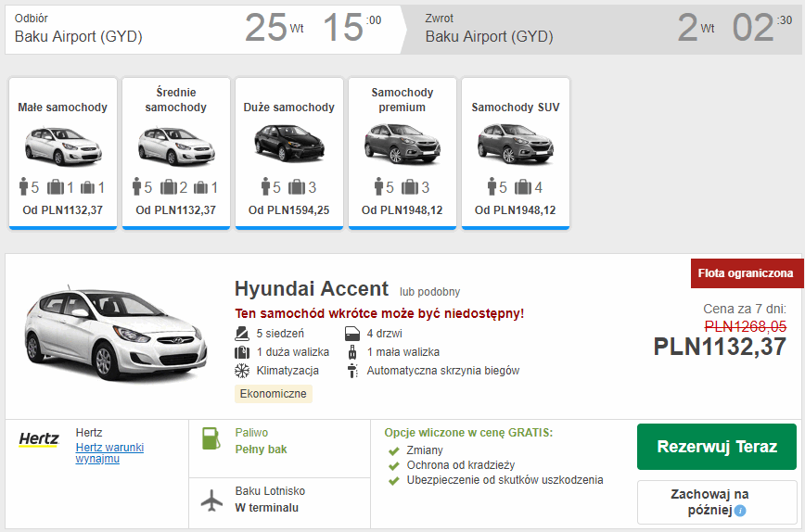Image resolution: width=805 pixels, height=532 pixels.
Task: Select the Średnie samochody category
Action: point(176,152)
